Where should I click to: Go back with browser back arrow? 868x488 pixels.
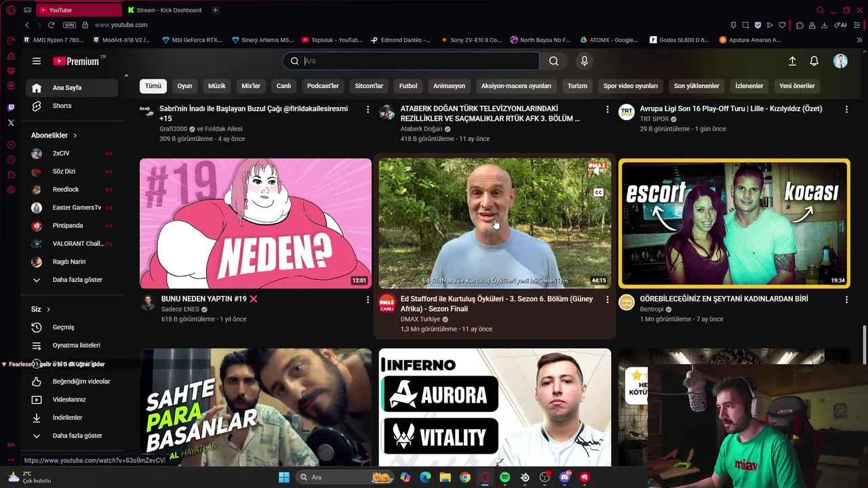[27, 25]
